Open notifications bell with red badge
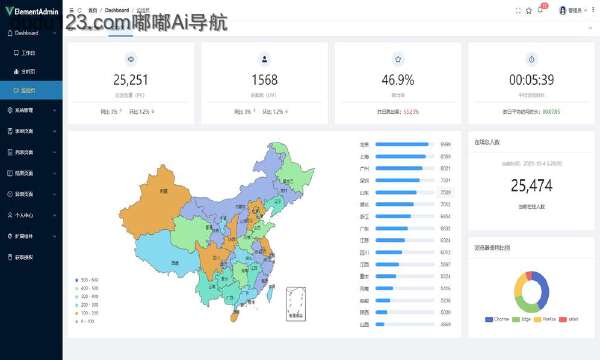Screen dimensions: 600x360 (x=541, y=10)
